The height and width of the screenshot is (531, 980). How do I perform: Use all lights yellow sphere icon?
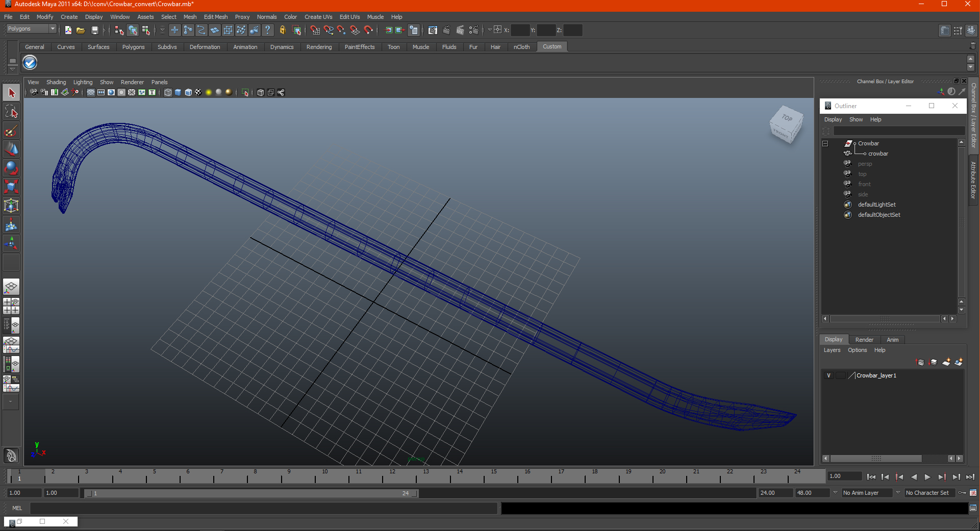point(209,92)
